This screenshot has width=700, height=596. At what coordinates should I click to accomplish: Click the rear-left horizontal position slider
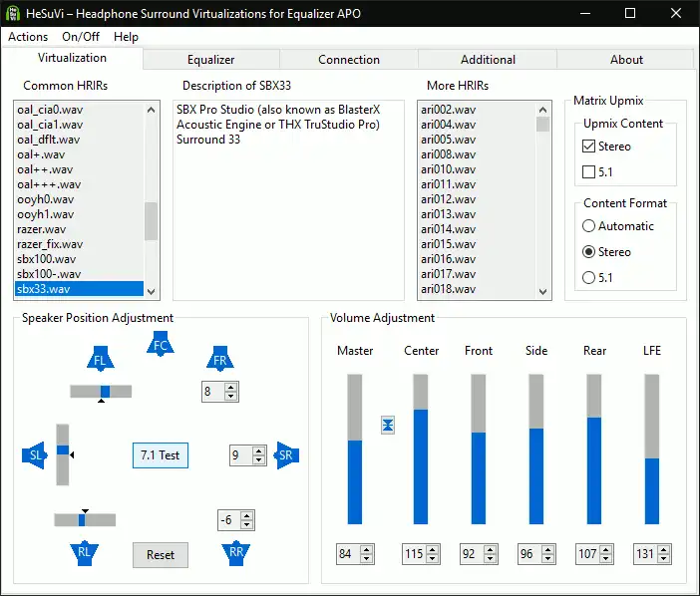point(85,519)
